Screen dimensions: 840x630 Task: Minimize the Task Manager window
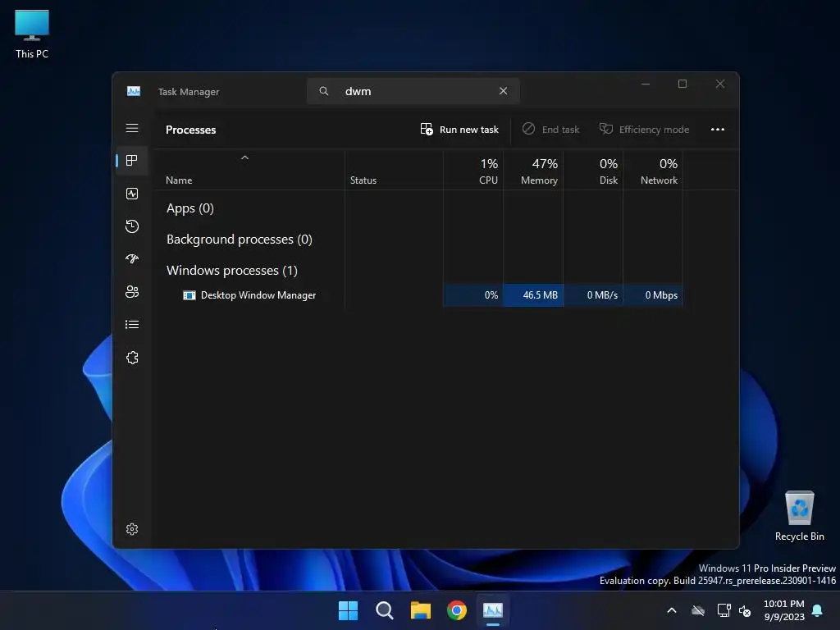[x=646, y=84]
